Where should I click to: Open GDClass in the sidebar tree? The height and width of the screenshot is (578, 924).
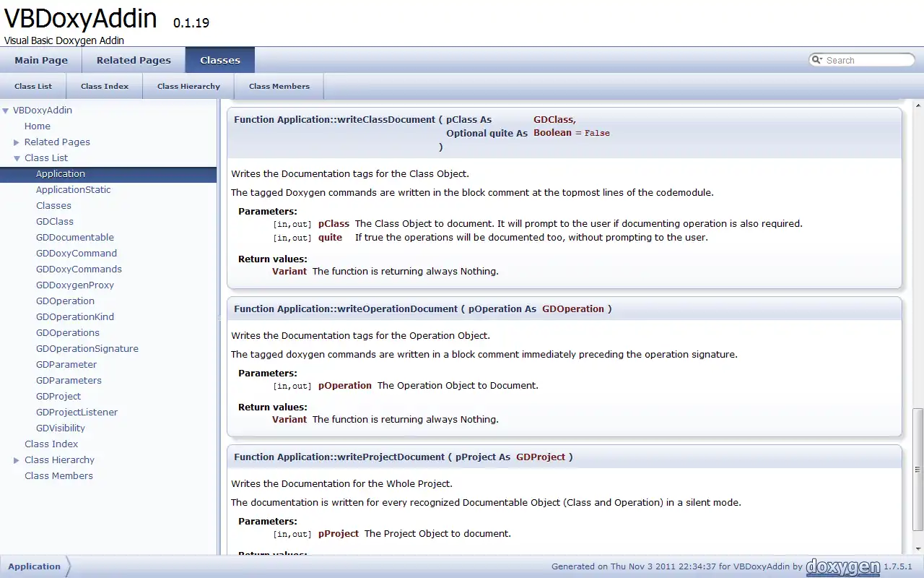click(55, 222)
